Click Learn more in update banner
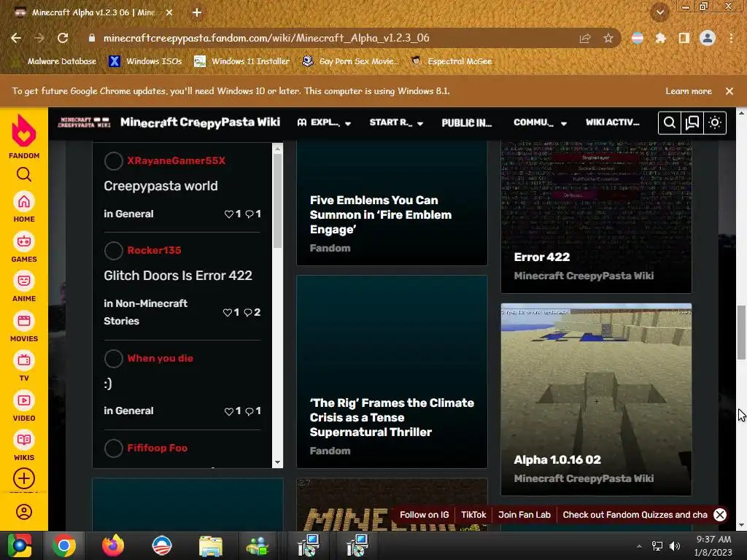The height and width of the screenshot is (560, 747). coord(689,91)
